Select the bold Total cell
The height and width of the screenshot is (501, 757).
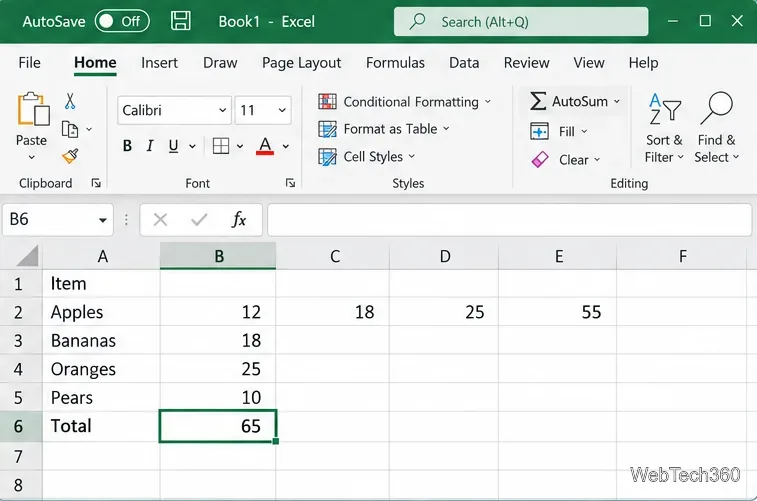(x=101, y=426)
